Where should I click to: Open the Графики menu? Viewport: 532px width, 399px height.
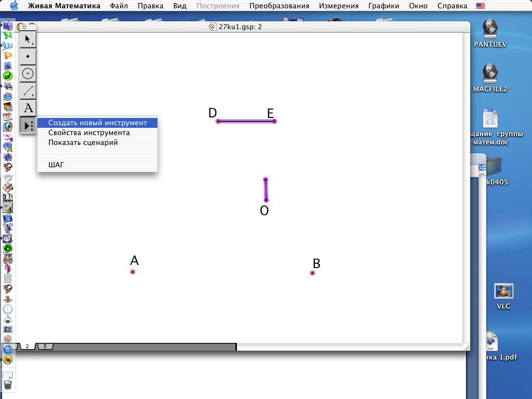[384, 6]
